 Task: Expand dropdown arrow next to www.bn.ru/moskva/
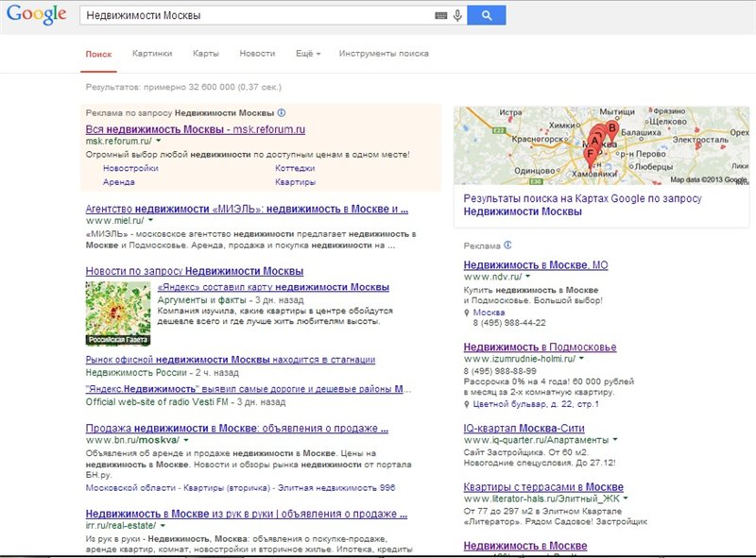[x=186, y=440]
